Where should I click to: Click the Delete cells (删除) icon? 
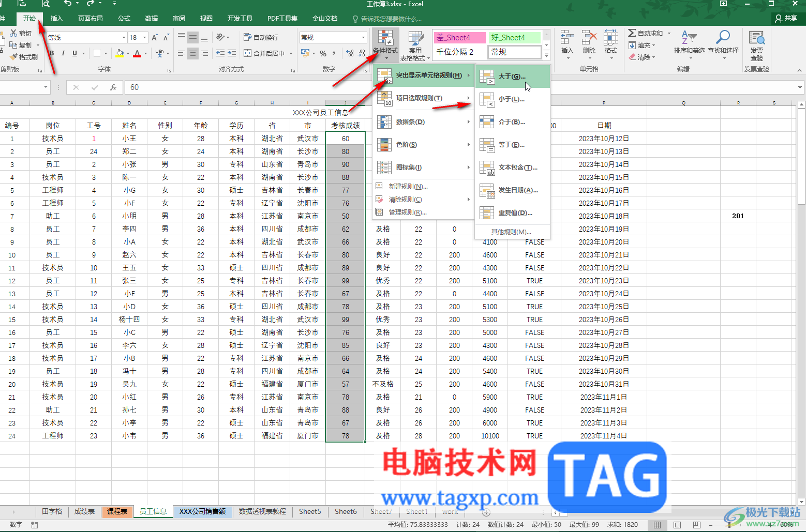(x=589, y=38)
